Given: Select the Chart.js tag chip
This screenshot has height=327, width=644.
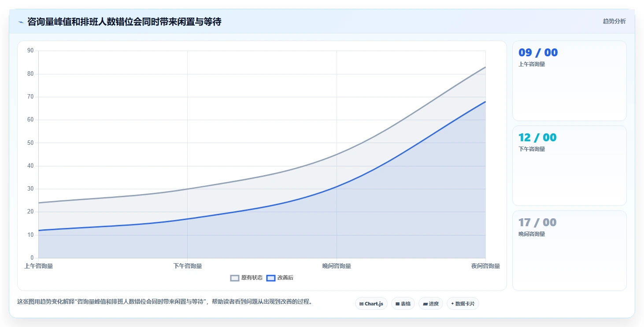Looking at the screenshot, I should [371, 304].
